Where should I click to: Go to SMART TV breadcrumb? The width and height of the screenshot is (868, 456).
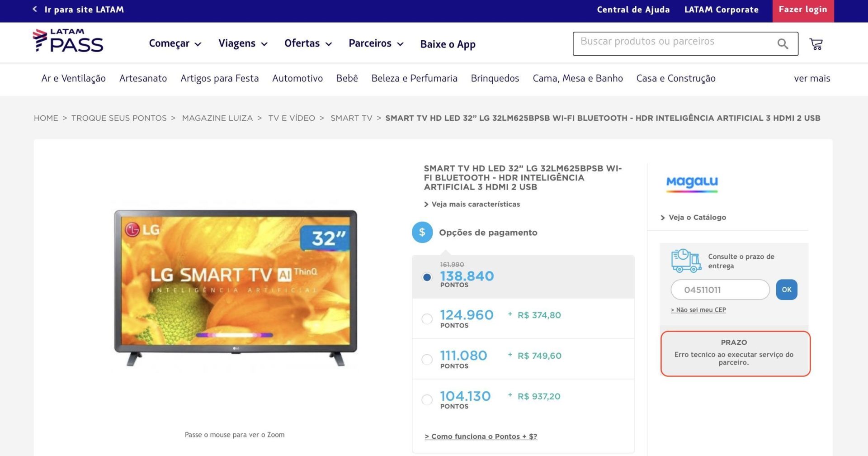pos(351,118)
